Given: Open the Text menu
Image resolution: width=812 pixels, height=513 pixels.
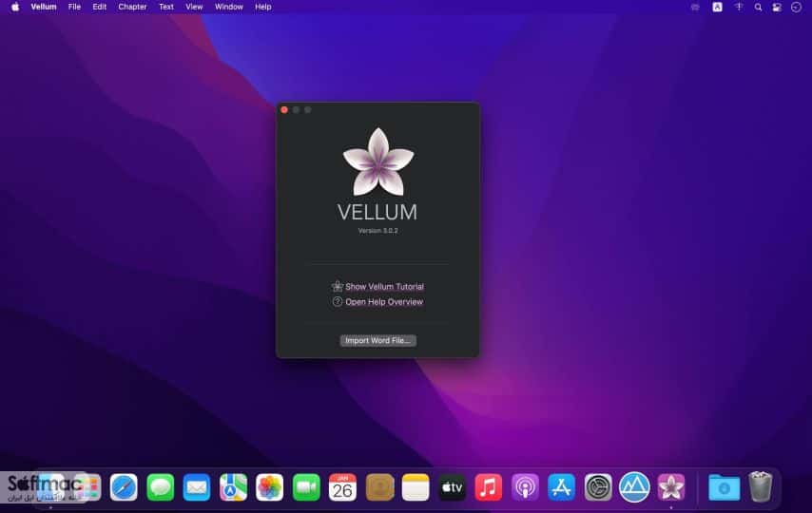Looking at the screenshot, I should (166, 7).
